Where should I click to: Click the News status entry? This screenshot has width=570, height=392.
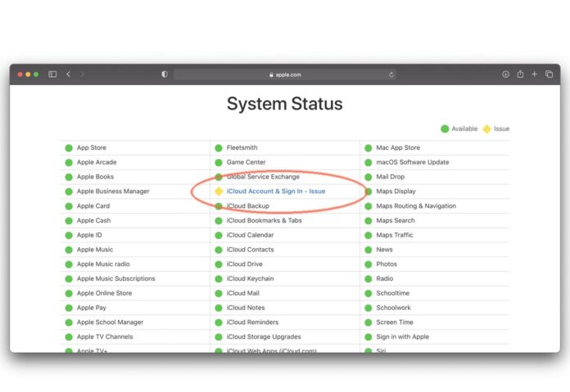pyautogui.click(x=384, y=250)
